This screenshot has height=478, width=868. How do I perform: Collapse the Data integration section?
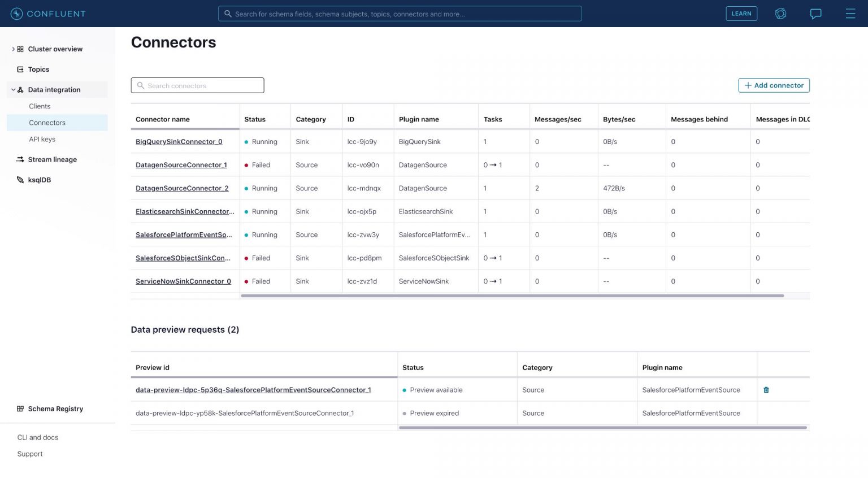pyautogui.click(x=13, y=89)
